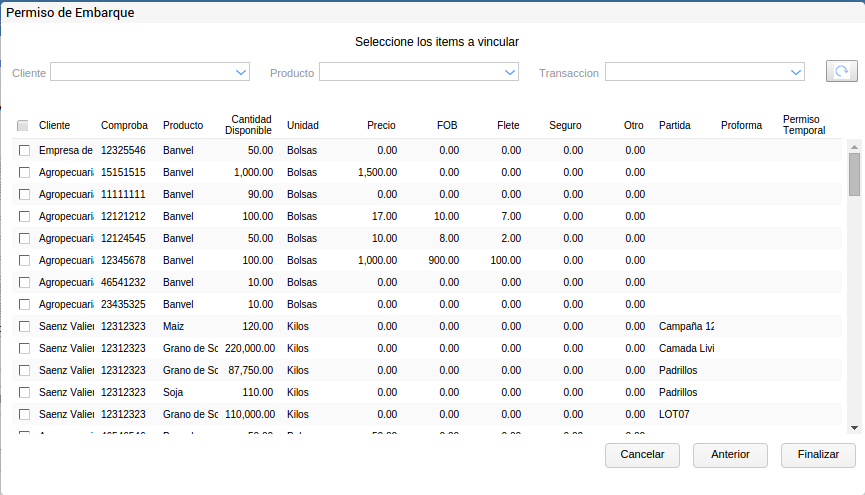This screenshot has height=495, width=865.
Task: Select checkbox for comprobante 15151515 row
Action: click(24, 172)
